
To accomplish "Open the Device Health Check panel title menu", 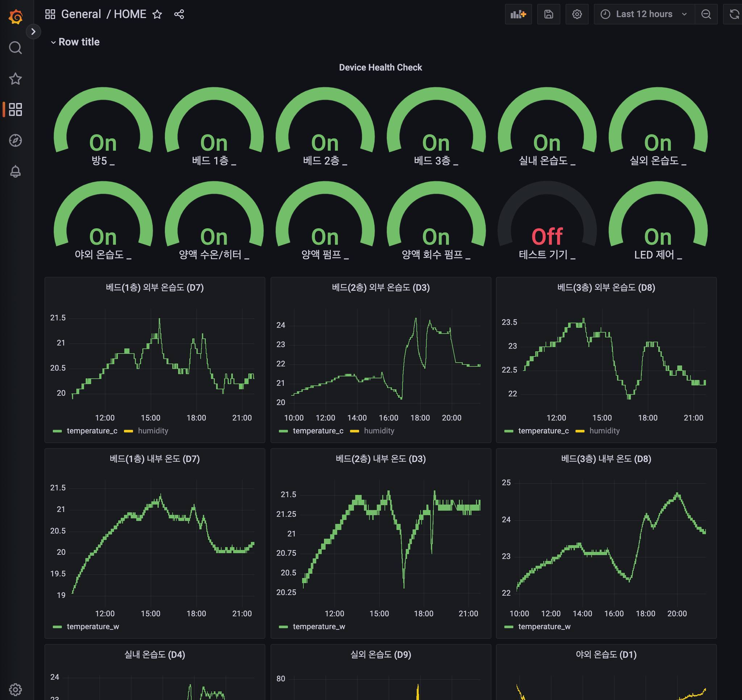I will pyautogui.click(x=380, y=67).
